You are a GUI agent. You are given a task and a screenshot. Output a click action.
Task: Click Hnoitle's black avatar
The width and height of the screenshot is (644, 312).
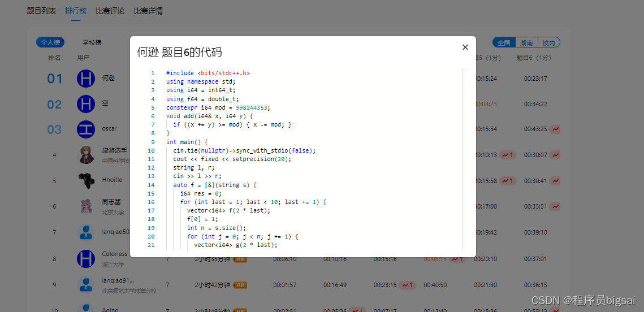86,181
